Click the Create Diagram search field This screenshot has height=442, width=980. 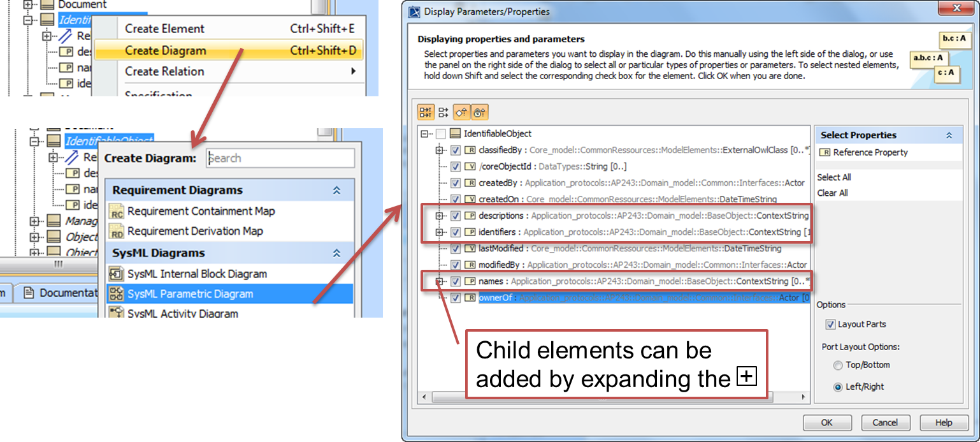pos(280,158)
